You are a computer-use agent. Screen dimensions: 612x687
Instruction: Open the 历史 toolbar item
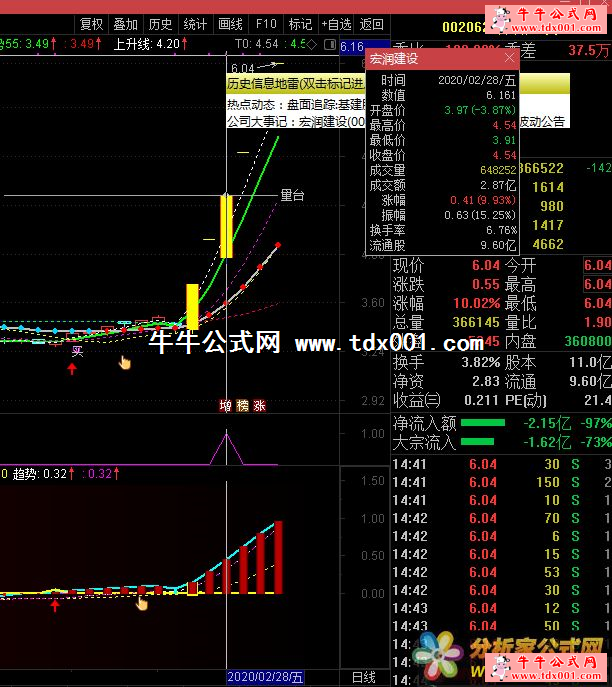pyautogui.click(x=159, y=24)
